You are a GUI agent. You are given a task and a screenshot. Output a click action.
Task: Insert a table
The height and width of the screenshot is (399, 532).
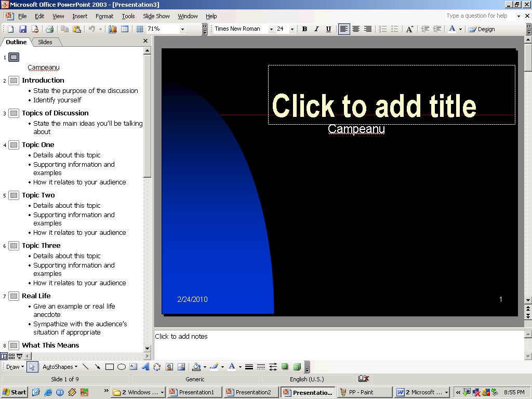coord(125,29)
